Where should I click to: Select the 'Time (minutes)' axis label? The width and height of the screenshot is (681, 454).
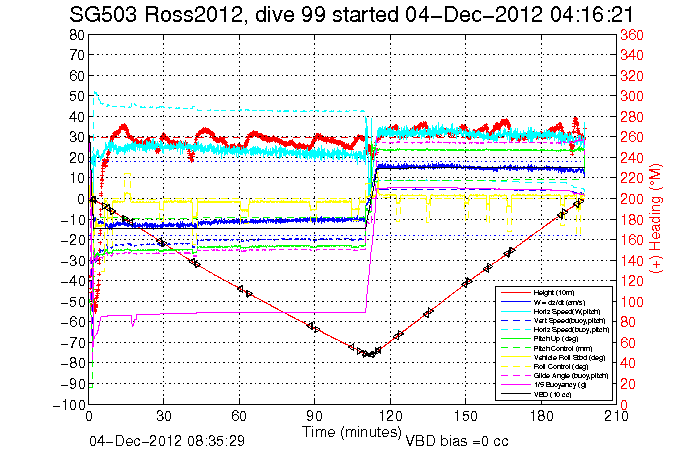351,432
